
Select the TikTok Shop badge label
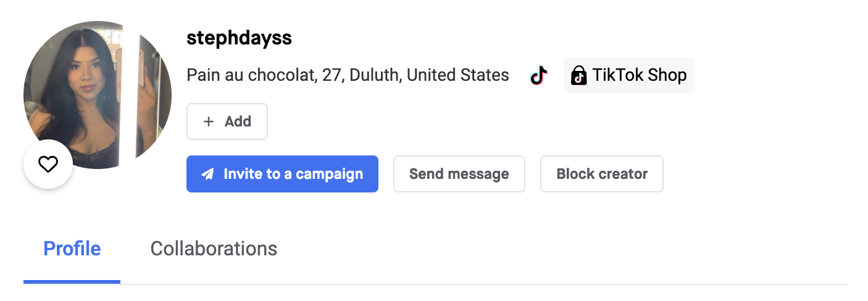639,75
